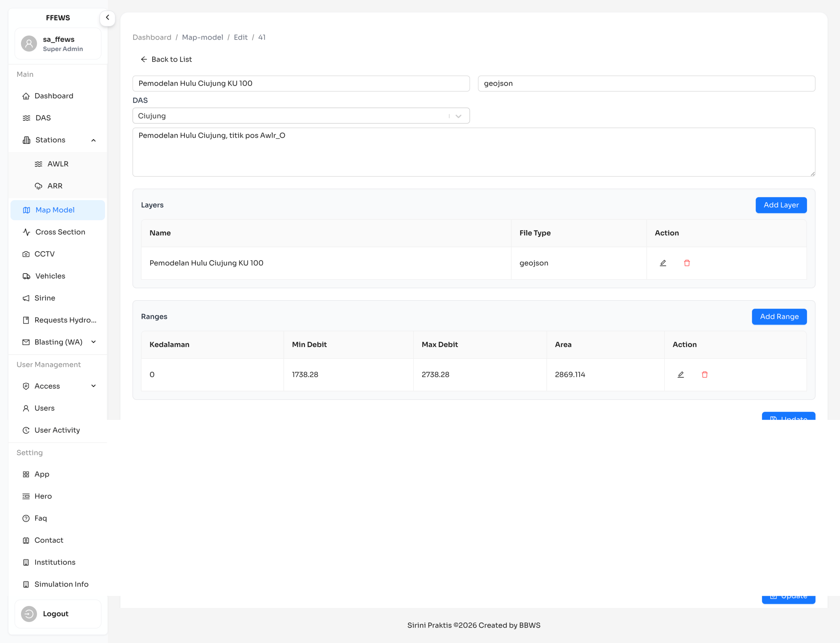
Task: Delete the range with Min Debit 1738.28
Action: pyautogui.click(x=705, y=375)
